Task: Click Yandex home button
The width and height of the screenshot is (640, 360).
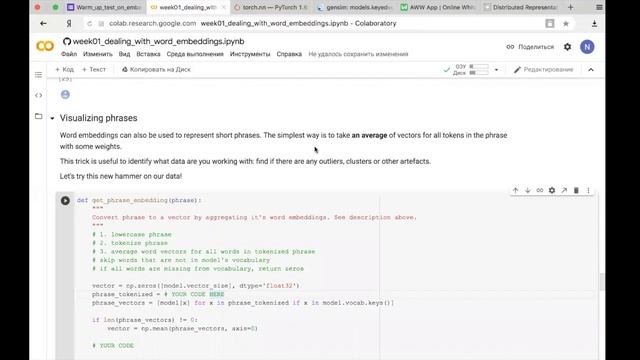Action: [69, 24]
